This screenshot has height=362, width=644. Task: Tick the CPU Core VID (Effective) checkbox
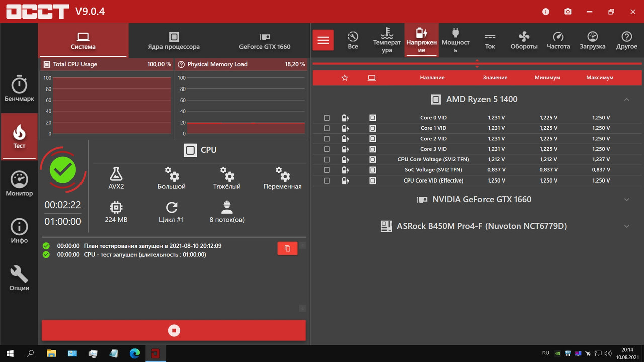point(327,180)
